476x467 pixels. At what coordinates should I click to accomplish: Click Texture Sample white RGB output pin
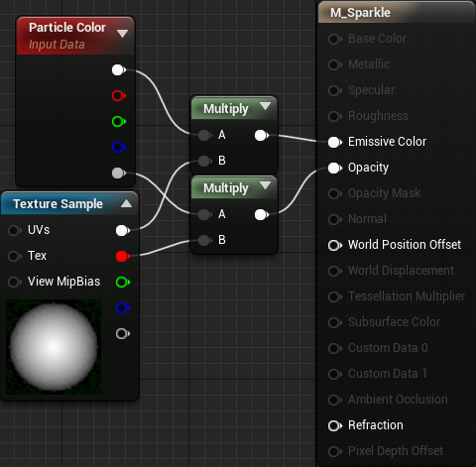point(123,230)
